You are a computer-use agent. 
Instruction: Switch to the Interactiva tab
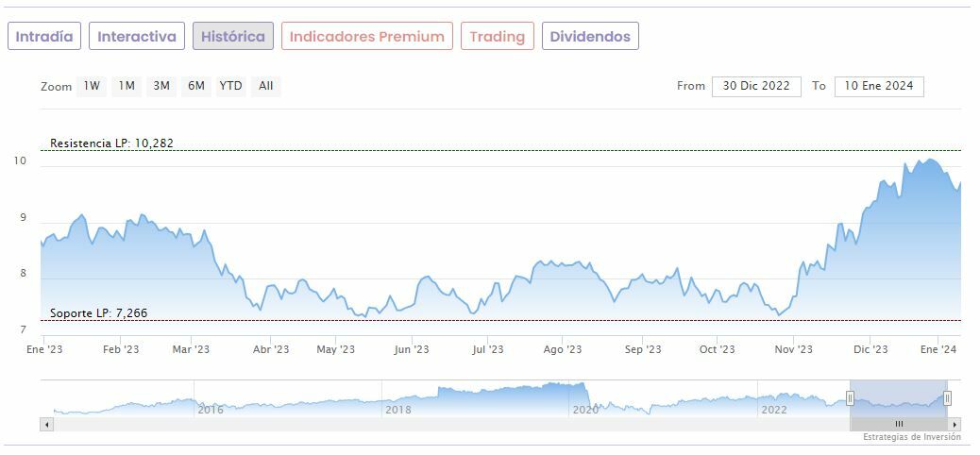coord(137,37)
